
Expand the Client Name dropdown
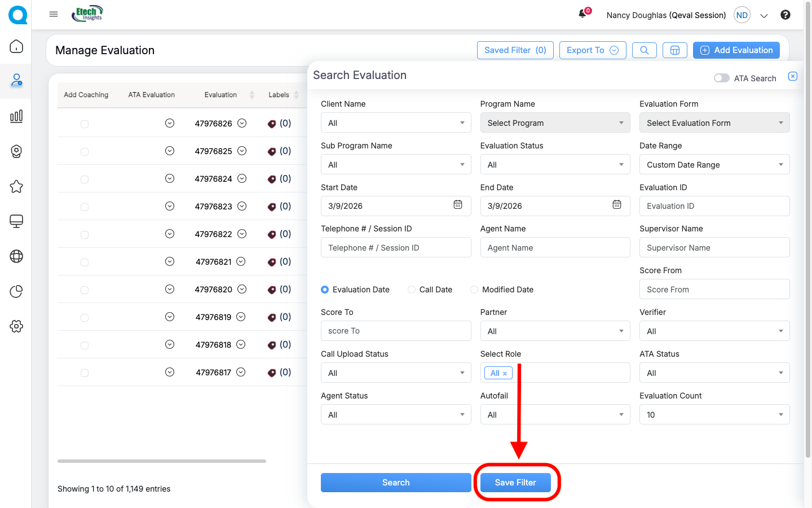395,123
